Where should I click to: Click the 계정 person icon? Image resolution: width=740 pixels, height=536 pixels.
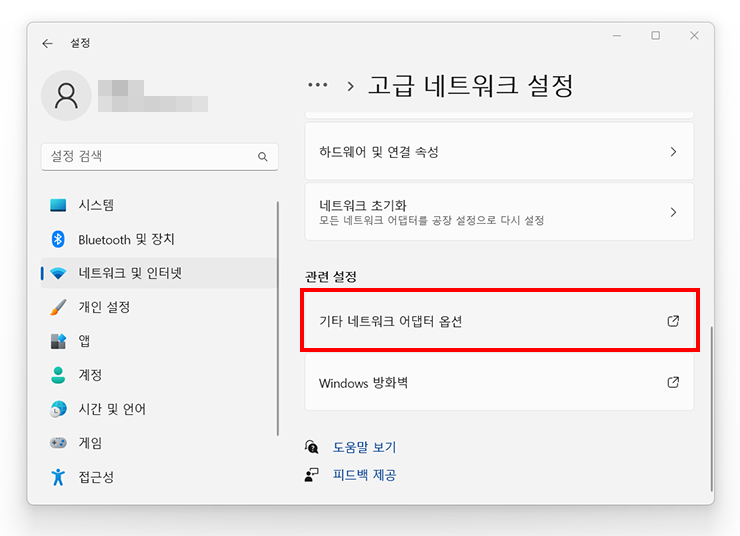click(58, 375)
